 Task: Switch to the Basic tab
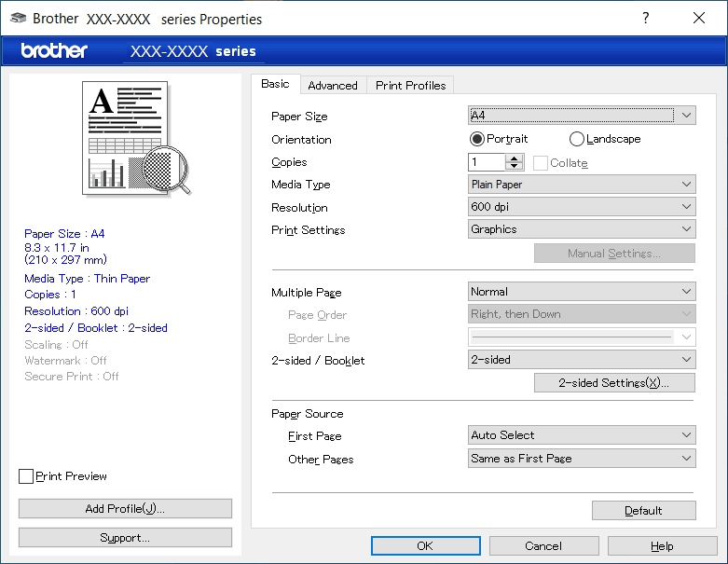(275, 84)
